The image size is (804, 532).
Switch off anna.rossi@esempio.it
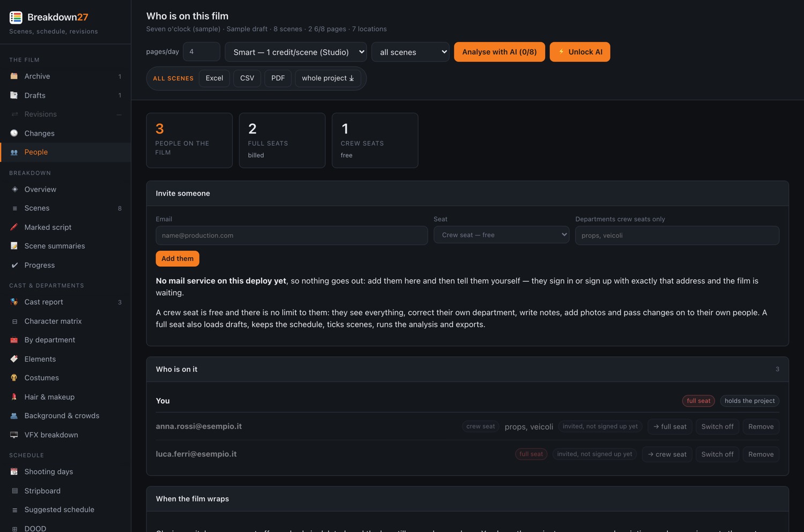pos(717,426)
